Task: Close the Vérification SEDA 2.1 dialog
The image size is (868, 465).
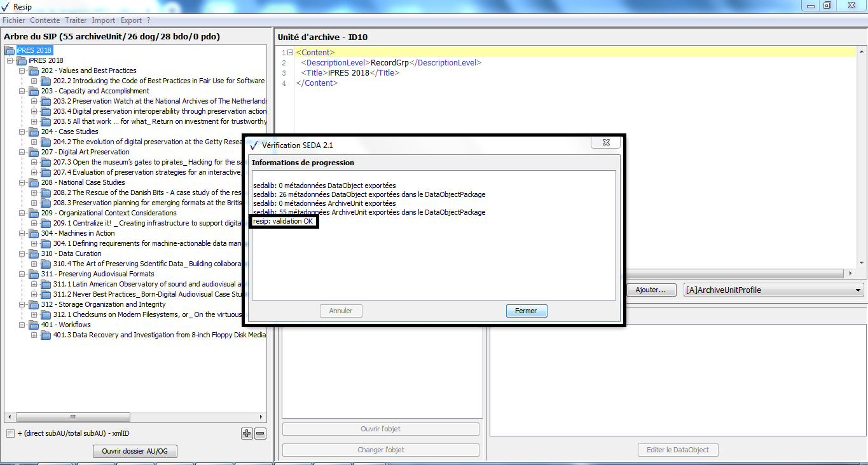Action: coord(606,145)
